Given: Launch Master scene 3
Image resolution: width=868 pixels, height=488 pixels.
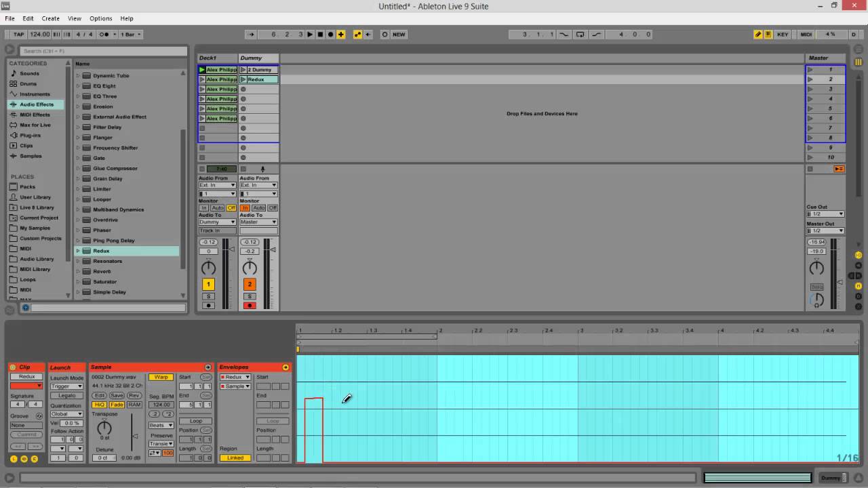Looking at the screenshot, I should coord(810,89).
